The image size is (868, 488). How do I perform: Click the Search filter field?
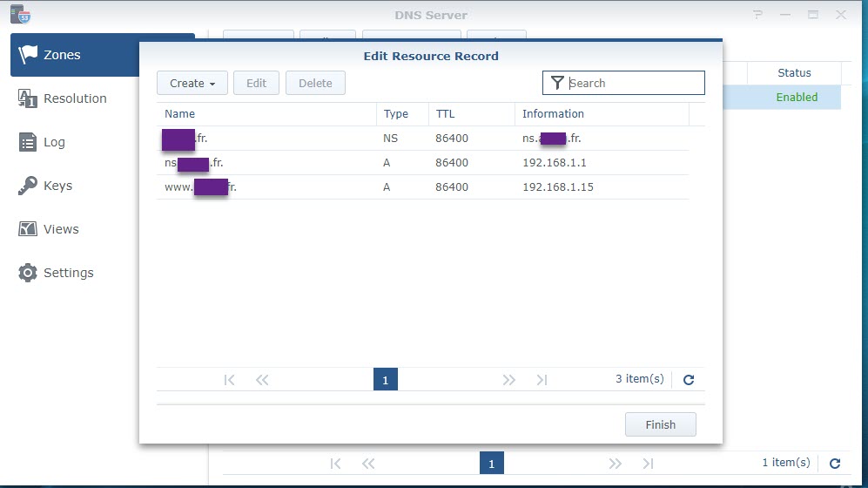(634, 83)
